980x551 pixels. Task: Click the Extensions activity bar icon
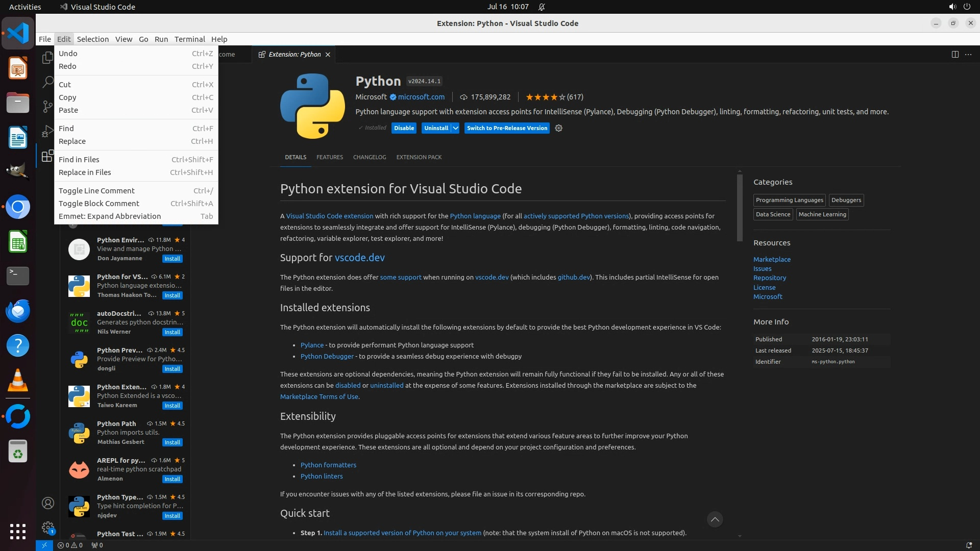click(x=47, y=156)
